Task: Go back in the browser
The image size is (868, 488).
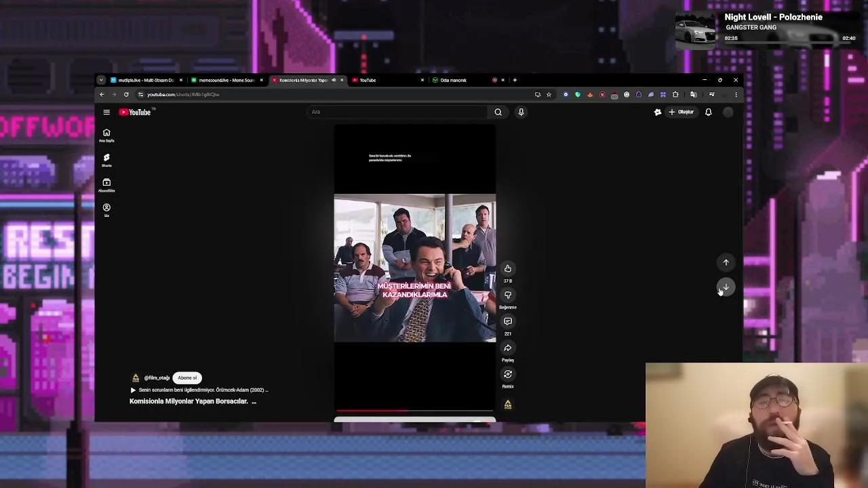Action: (x=102, y=94)
